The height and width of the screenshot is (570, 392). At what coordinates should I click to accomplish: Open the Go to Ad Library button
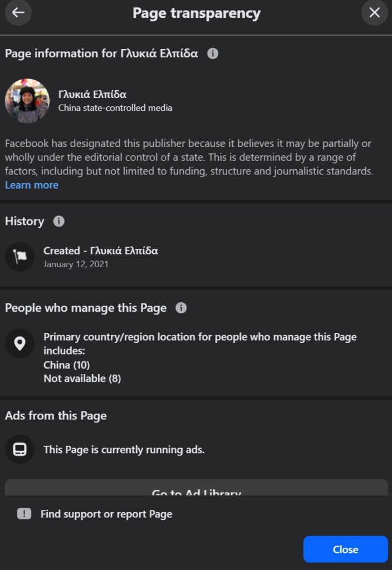point(196,489)
